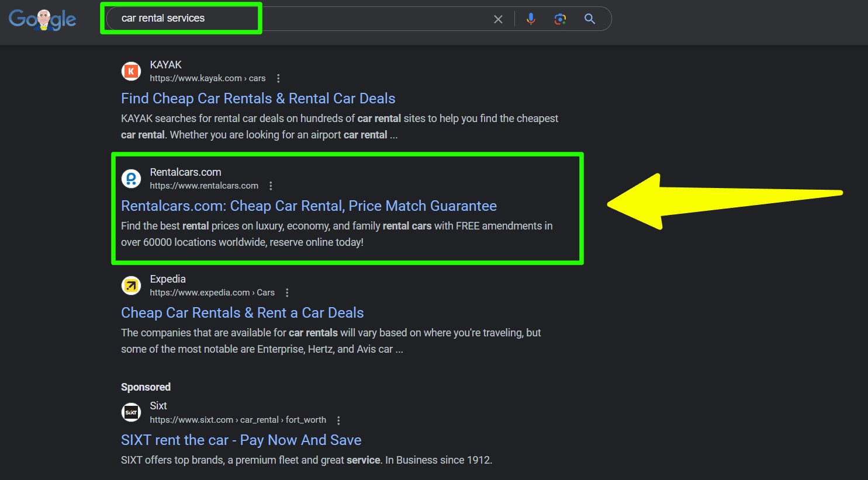This screenshot has width=868, height=480.
Task: Open more options for Rentalcars.com result
Action: tap(271, 186)
